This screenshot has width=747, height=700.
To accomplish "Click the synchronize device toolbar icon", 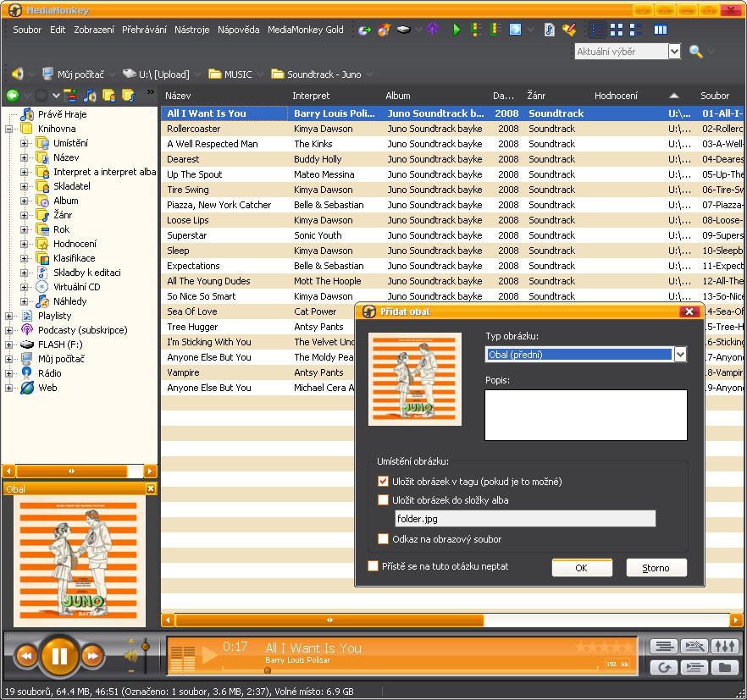I will click(x=403, y=30).
